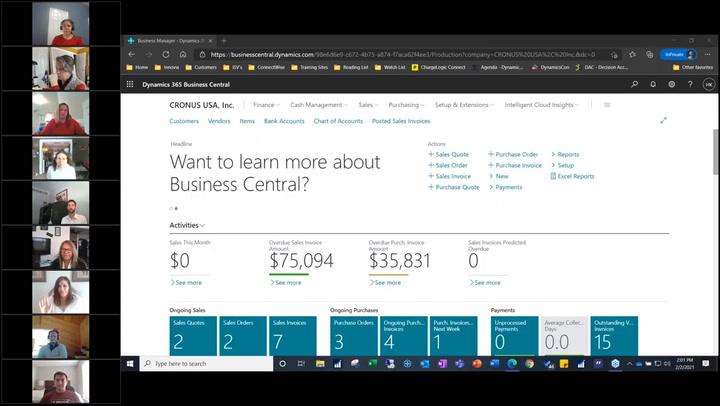Create a new Purchase Order action
Screen dimensions: 720x406
coord(513,154)
